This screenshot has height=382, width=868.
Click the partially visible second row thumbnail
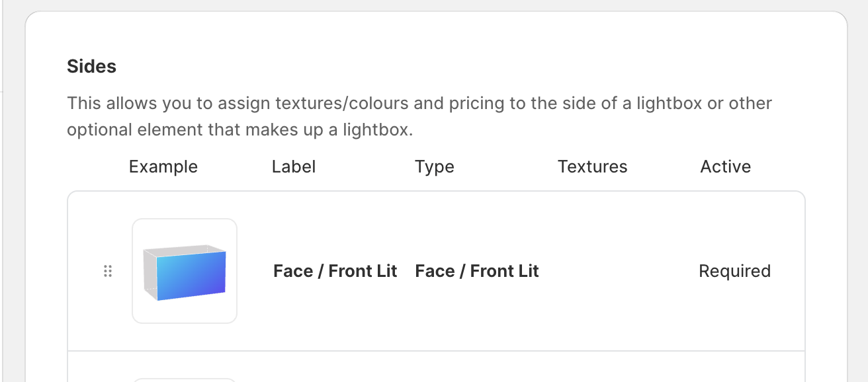[185, 379]
